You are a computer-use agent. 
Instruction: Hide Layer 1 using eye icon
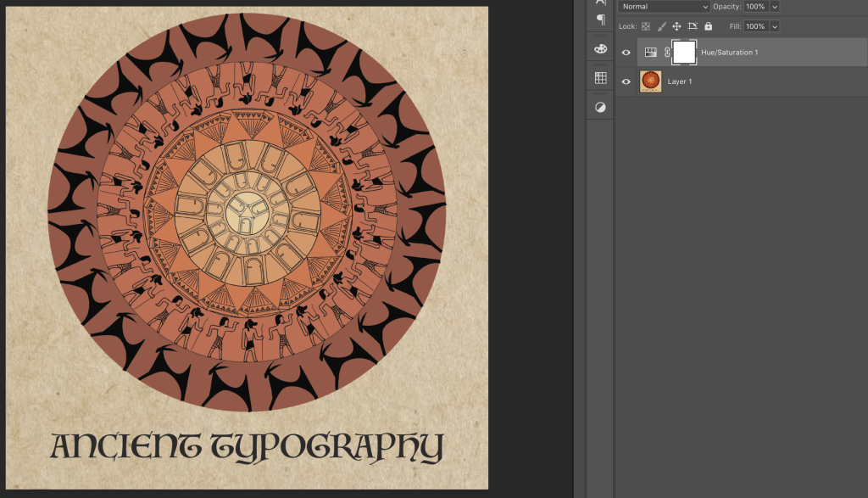pyautogui.click(x=626, y=81)
